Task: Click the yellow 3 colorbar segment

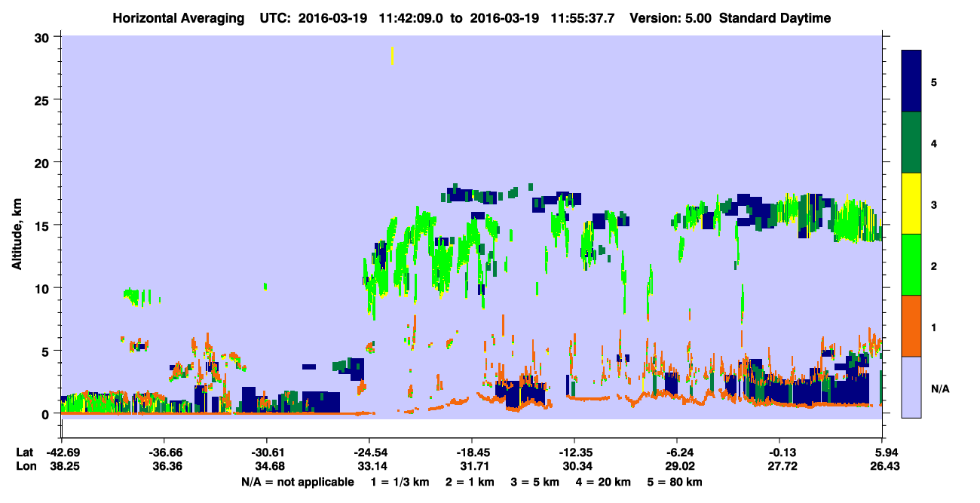Action: (911, 204)
